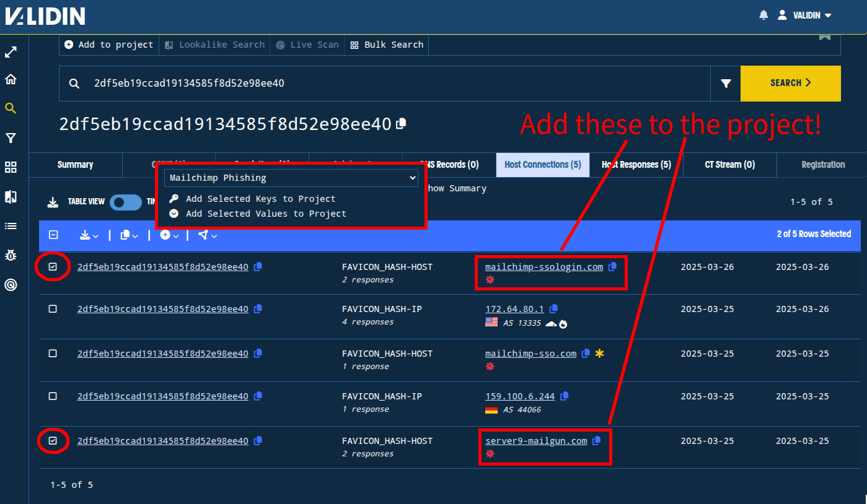Switch to DNS Records (0) tab
Viewport: 867px width, 504px height.
[449, 165]
